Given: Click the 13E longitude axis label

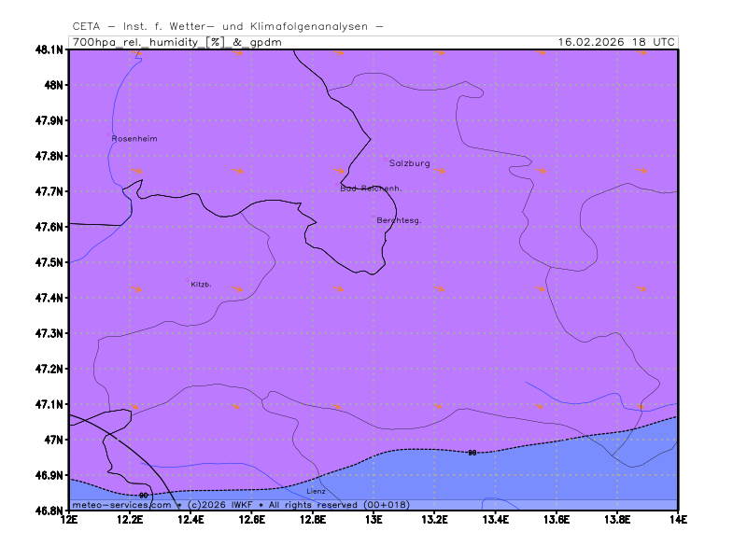Looking at the screenshot, I should [x=373, y=519].
